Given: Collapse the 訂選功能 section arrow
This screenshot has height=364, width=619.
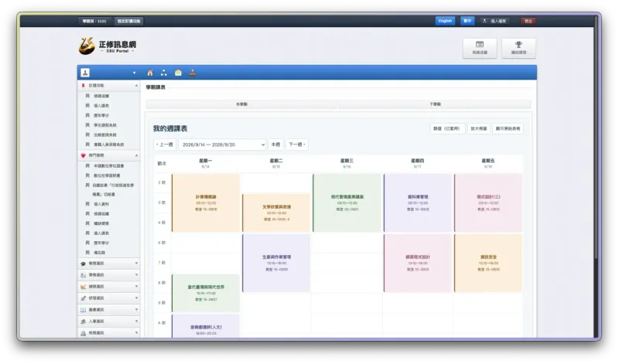Looking at the screenshot, I should tap(136, 86).
